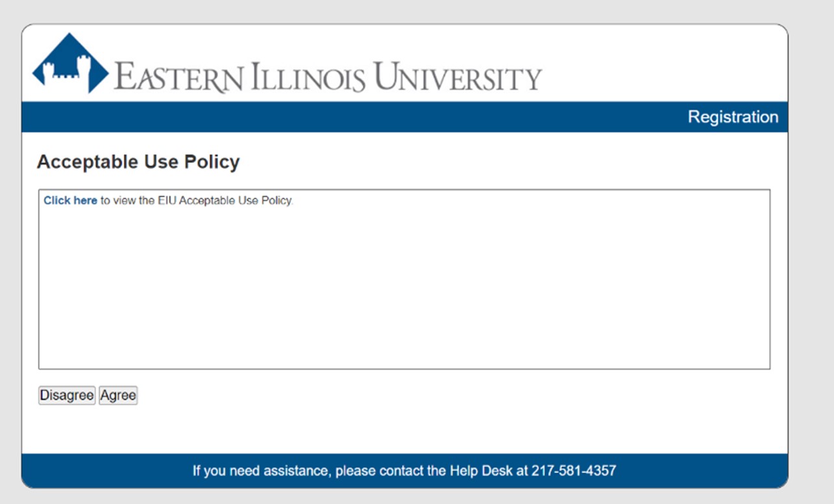Click the gray background outside the page card
The image size is (834, 504).
(811, 259)
